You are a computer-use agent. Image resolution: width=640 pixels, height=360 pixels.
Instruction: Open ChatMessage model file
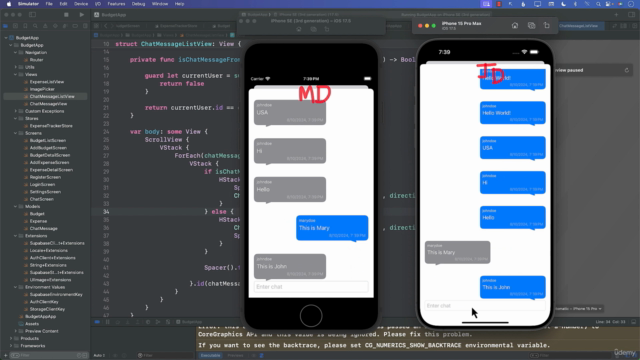click(45, 229)
